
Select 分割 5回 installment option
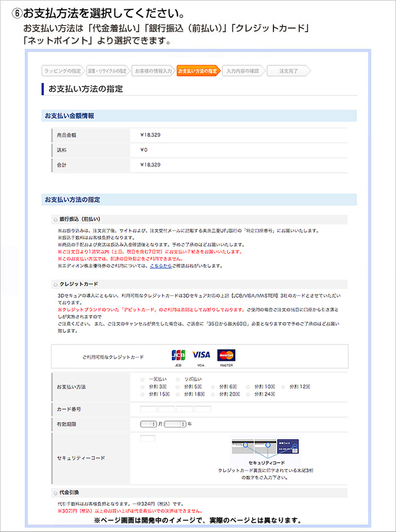point(178,387)
